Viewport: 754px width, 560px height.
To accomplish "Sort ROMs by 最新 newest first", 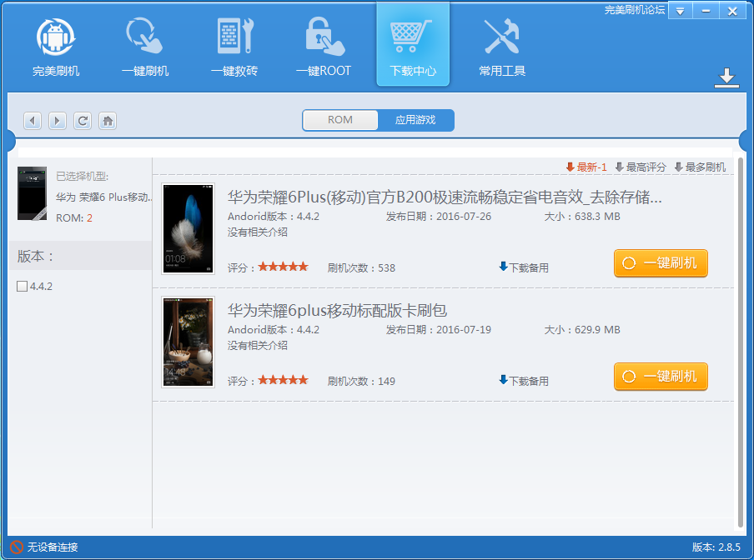I will click(592, 166).
